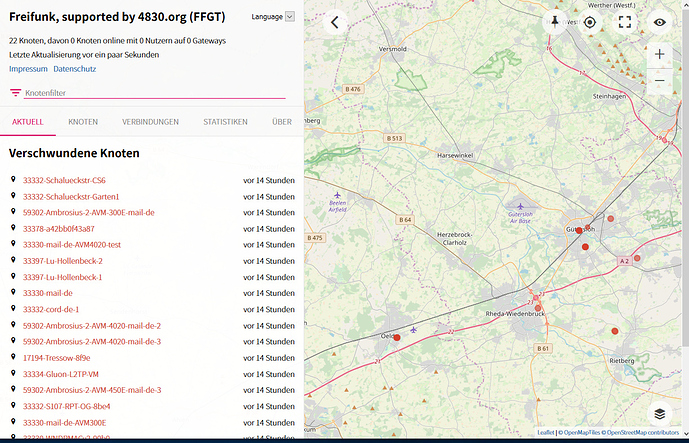The height and width of the screenshot is (443, 689).
Task: Click location pin beside 33332-Schalueckstr-Garten1
Action: point(13,196)
